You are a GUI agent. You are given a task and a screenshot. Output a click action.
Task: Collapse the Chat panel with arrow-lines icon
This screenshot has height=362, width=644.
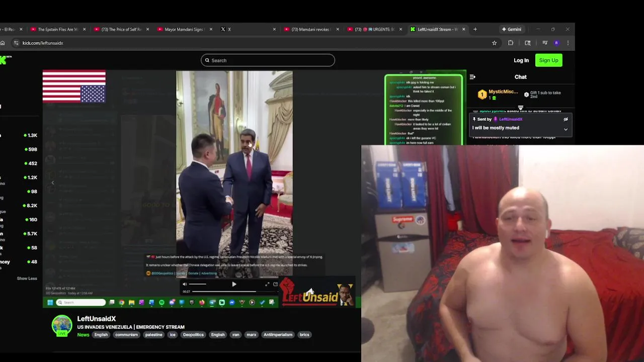coord(472,77)
